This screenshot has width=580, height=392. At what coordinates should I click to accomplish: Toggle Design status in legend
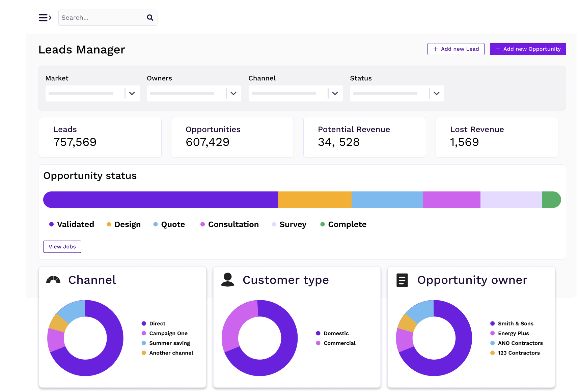123,224
